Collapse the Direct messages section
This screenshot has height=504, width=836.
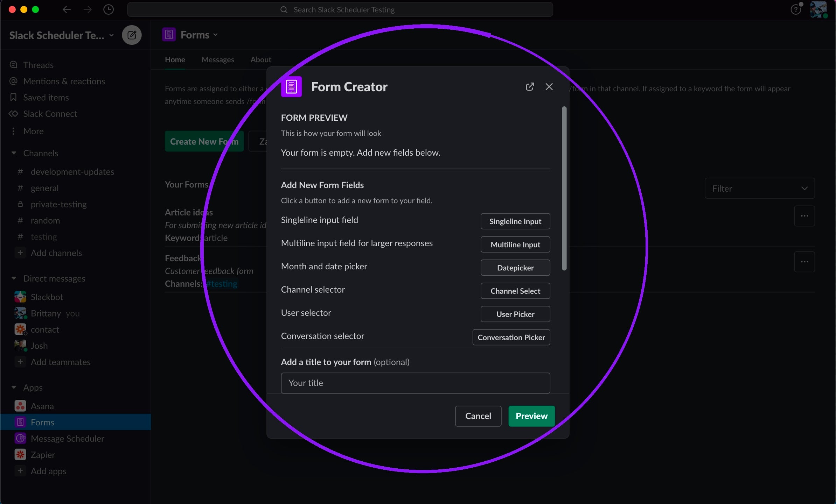tap(14, 278)
